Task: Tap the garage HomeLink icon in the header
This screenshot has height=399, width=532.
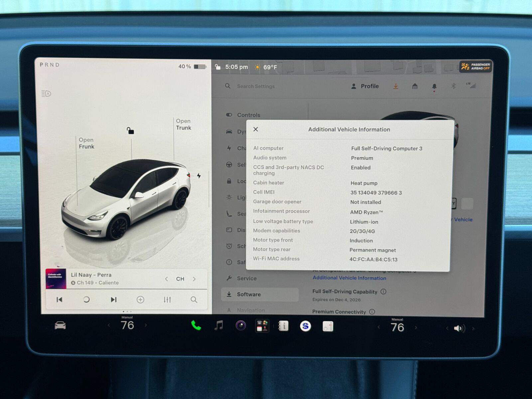Action: click(415, 86)
